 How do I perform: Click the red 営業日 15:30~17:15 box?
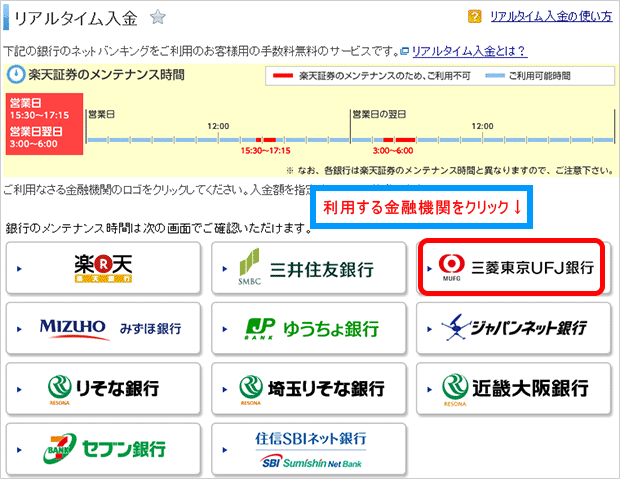[44, 124]
